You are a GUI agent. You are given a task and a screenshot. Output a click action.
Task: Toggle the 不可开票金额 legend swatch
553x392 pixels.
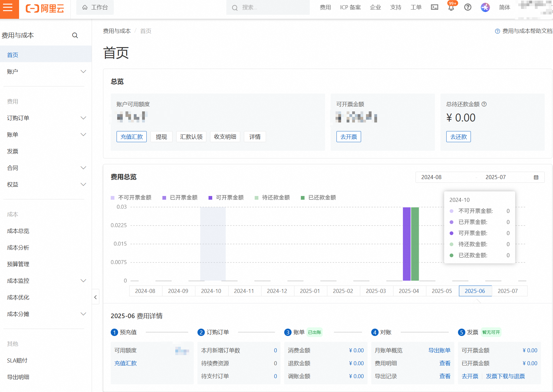click(x=113, y=198)
